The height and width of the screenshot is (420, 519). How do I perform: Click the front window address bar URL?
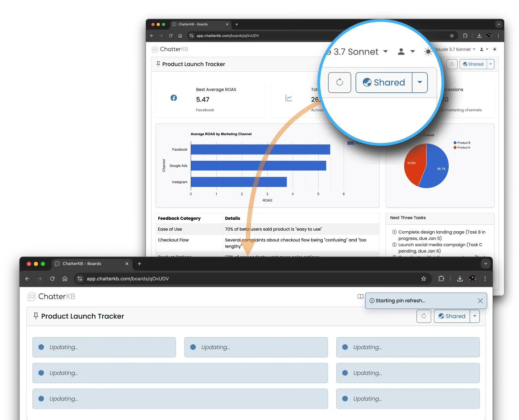pos(128,279)
